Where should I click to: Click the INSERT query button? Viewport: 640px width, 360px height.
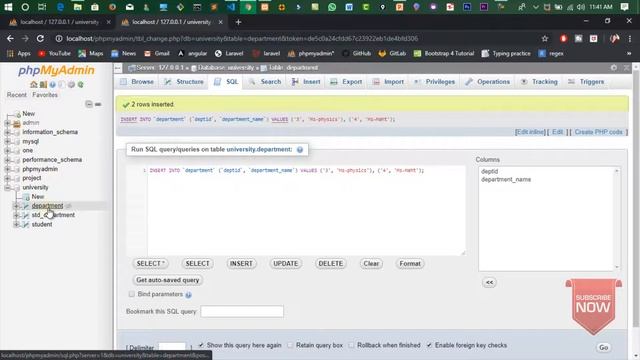click(x=241, y=264)
